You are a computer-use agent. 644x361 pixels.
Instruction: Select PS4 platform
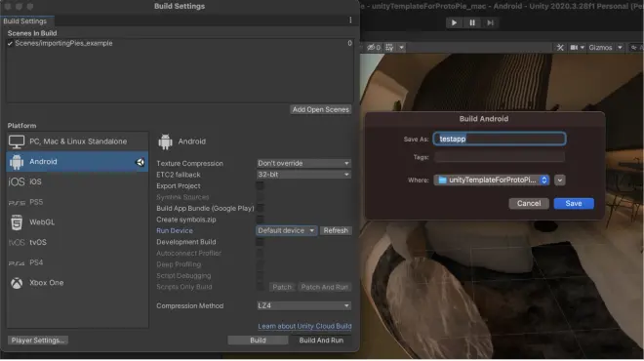tap(77, 262)
